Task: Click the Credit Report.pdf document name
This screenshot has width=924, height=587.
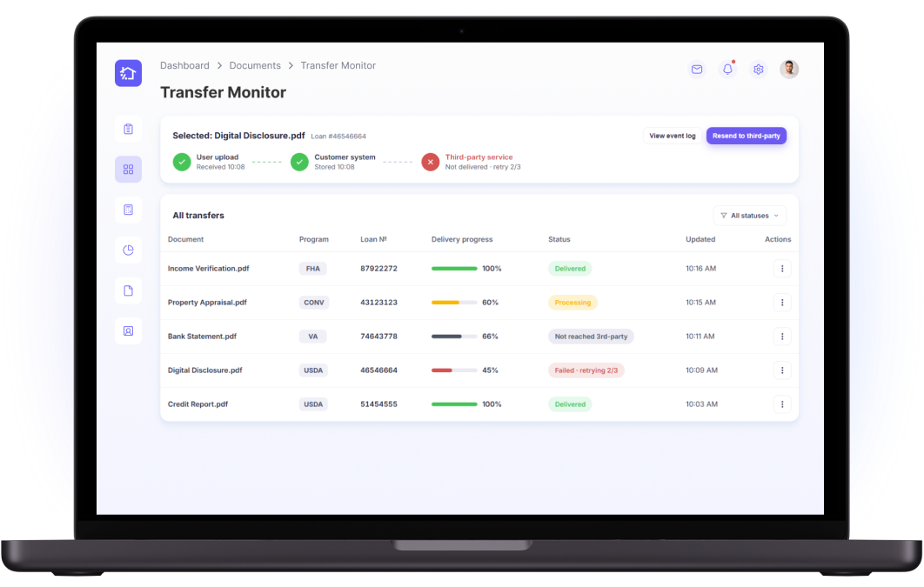Action: click(198, 404)
